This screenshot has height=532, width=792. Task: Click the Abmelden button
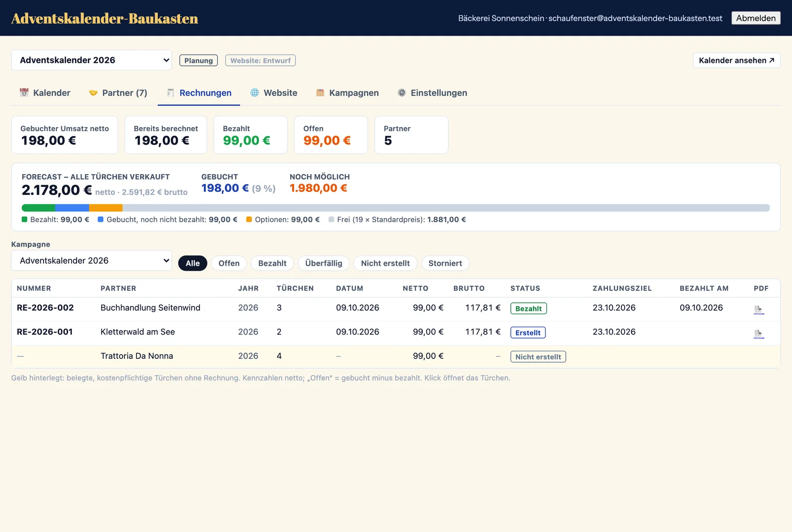pyautogui.click(x=756, y=18)
